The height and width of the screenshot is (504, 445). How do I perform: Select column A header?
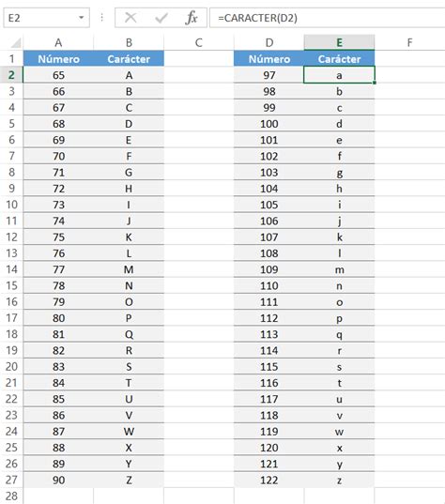pos(58,42)
